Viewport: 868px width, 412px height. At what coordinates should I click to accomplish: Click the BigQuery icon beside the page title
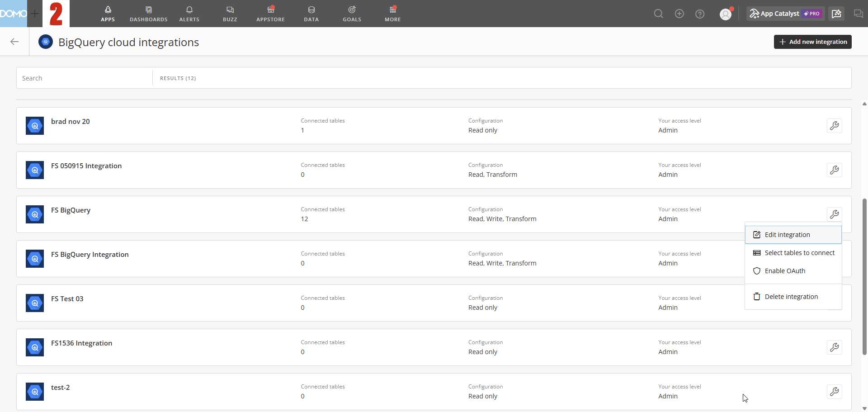(x=45, y=42)
